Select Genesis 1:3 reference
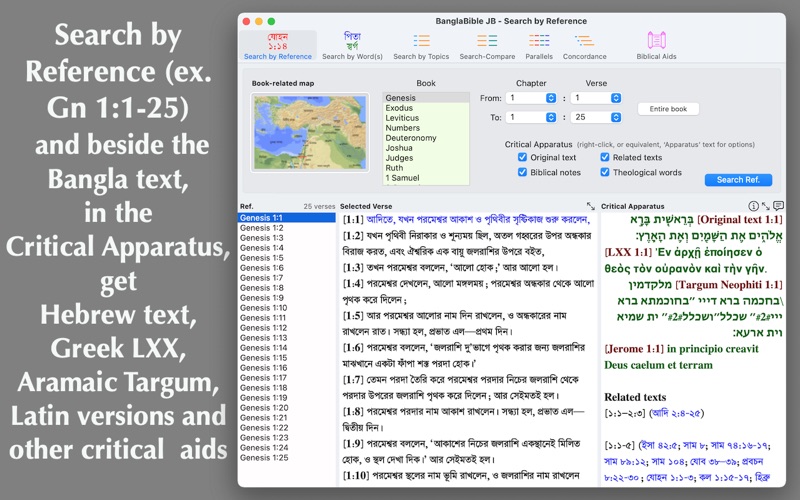This screenshot has height=500, width=800. [x=287, y=237]
